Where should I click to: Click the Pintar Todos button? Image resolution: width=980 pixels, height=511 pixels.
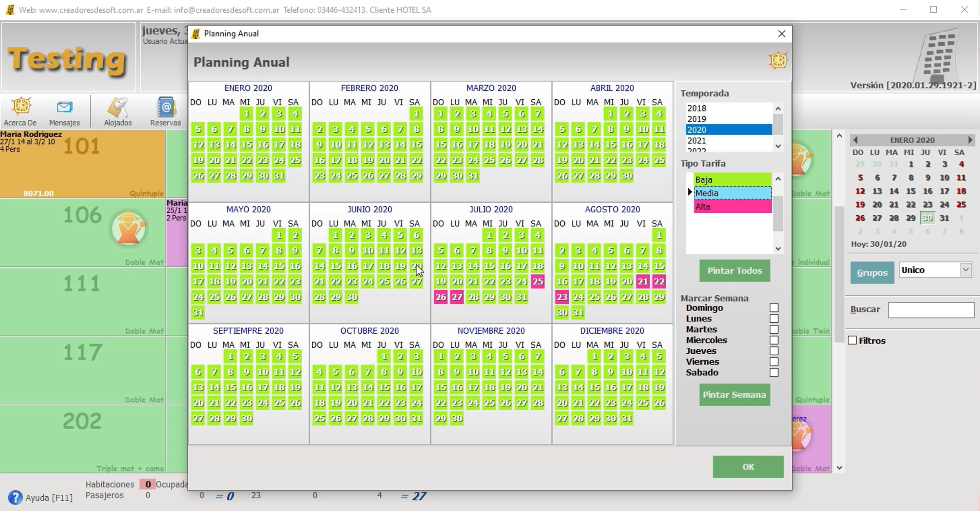[x=735, y=271]
